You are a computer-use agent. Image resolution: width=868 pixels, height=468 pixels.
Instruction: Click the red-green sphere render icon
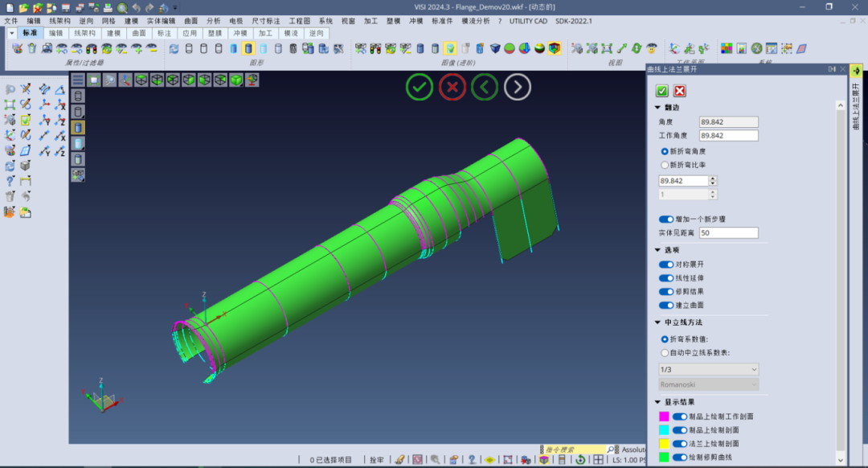[x=510, y=49]
